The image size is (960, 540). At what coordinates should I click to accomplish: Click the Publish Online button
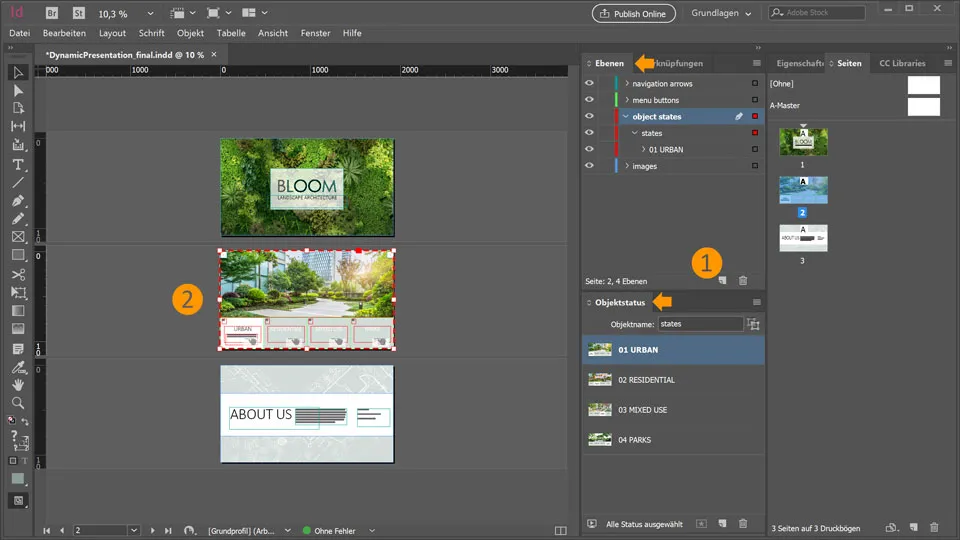634,13
